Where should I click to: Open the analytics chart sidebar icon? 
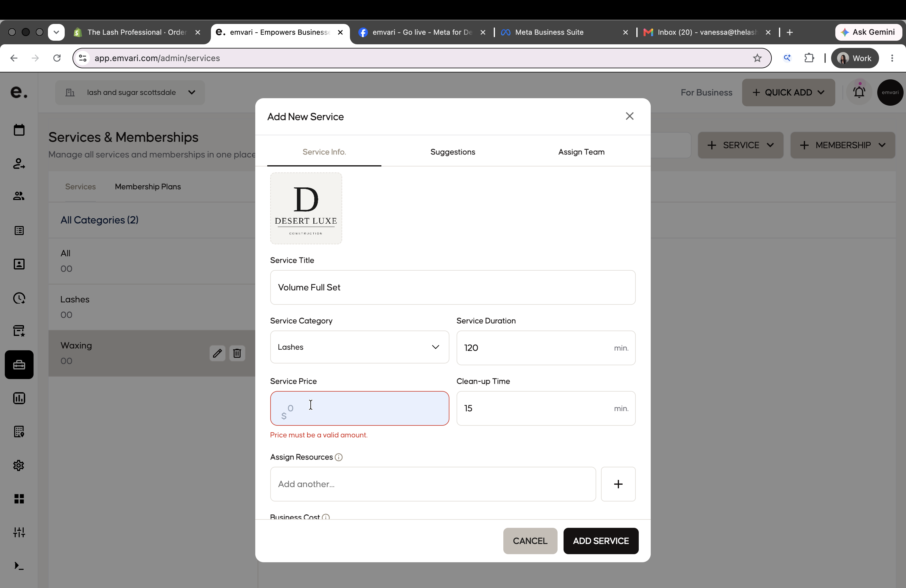(x=19, y=398)
